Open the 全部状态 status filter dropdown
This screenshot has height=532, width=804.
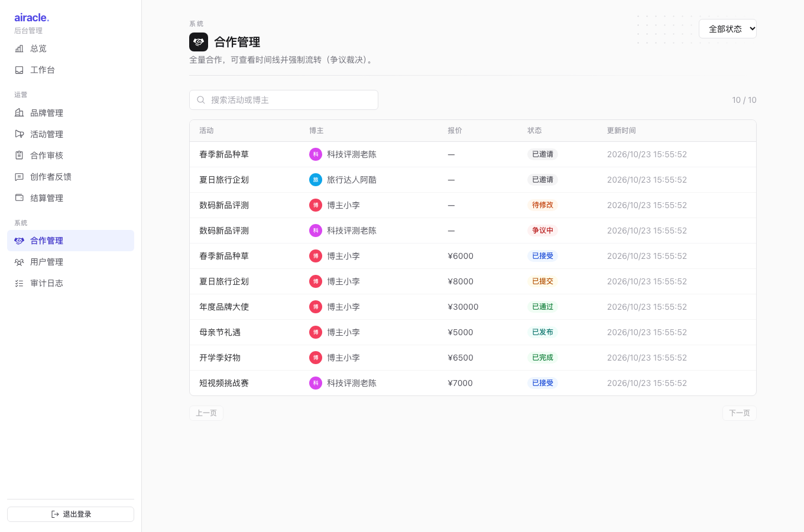[x=728, y=29]
